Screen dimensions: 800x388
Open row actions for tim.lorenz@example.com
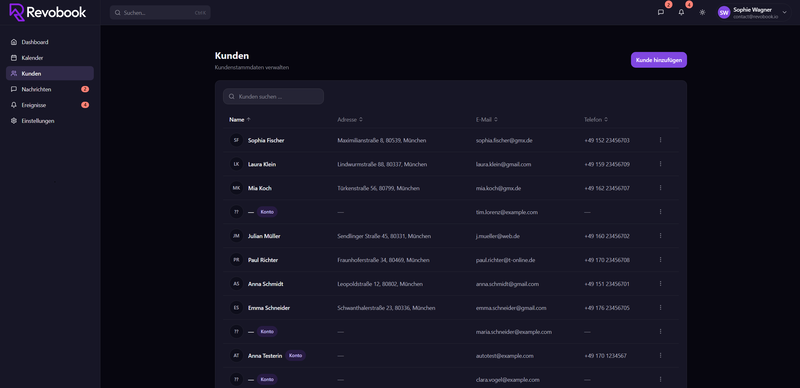tap(660, 212)
